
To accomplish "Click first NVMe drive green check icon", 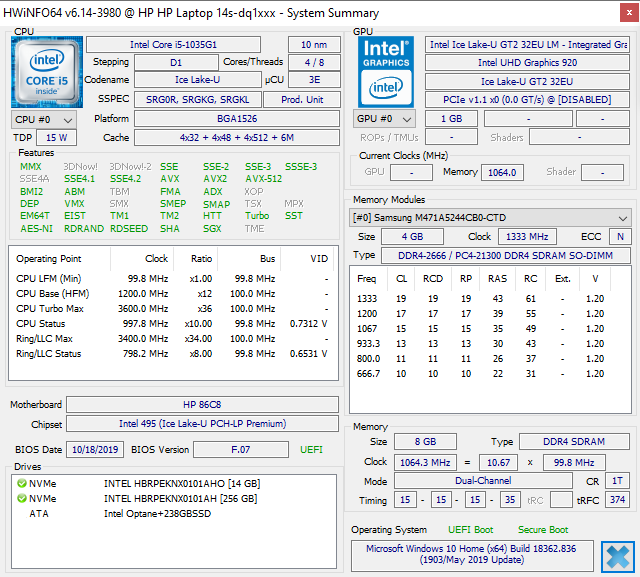I will point(22,483).
